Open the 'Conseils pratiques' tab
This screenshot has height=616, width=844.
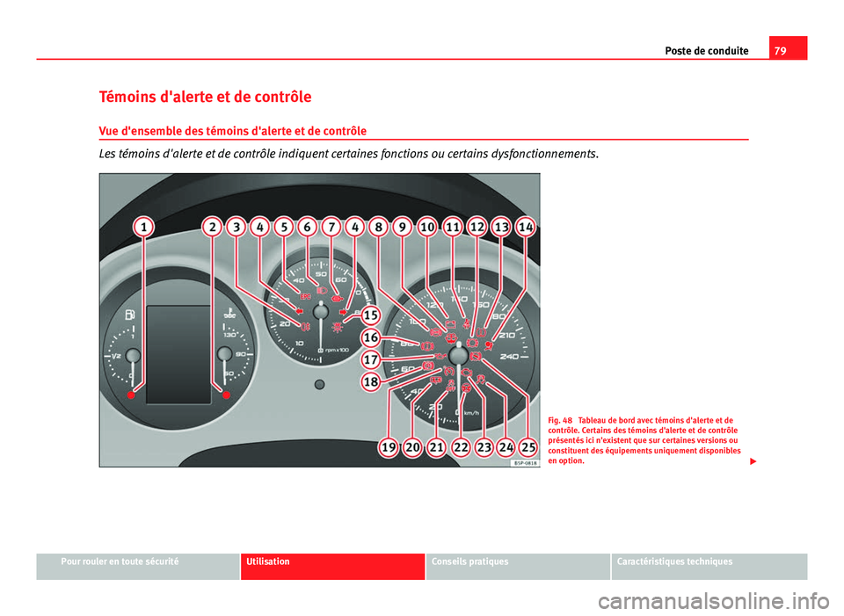coord(518,567)
